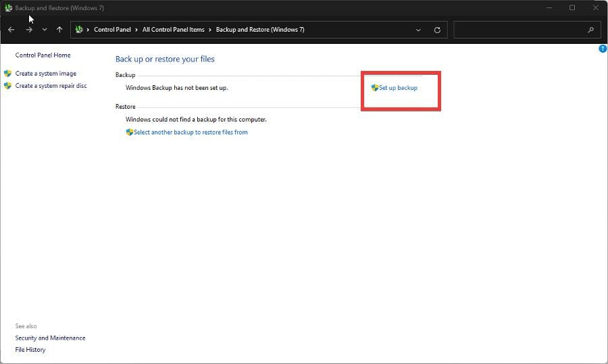Refresh the Control Panel page

pyautogui.click(x=437, y=30)
